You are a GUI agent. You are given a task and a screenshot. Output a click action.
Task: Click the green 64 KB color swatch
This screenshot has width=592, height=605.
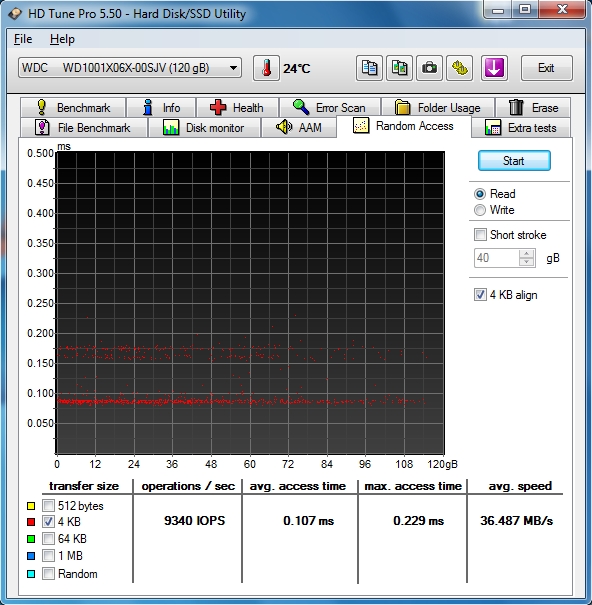31,539
